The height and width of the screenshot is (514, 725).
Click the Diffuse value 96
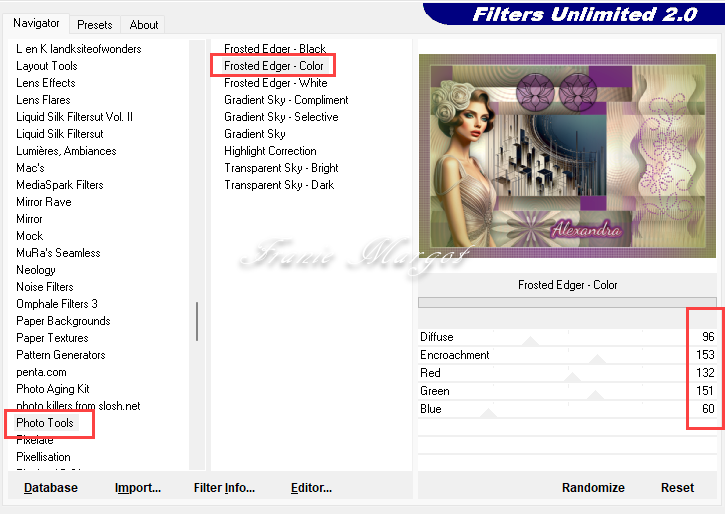[708, 337]
